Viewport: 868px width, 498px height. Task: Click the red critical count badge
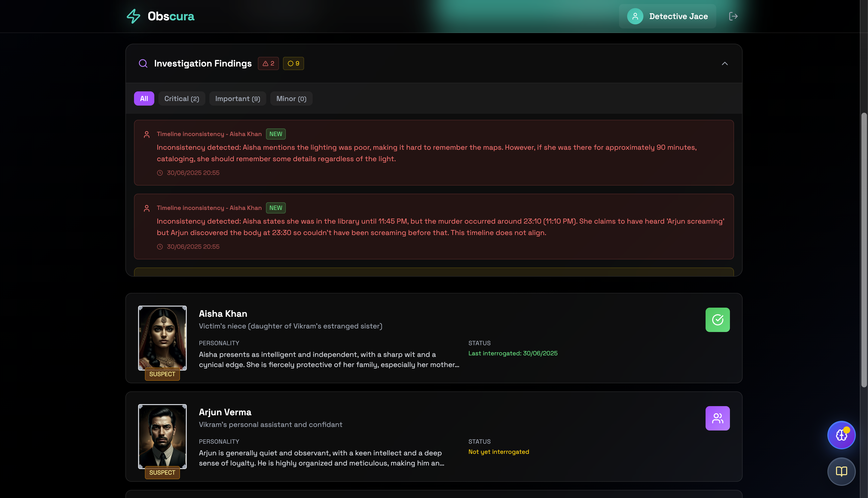pyautogui.click(x=268, y=63)
